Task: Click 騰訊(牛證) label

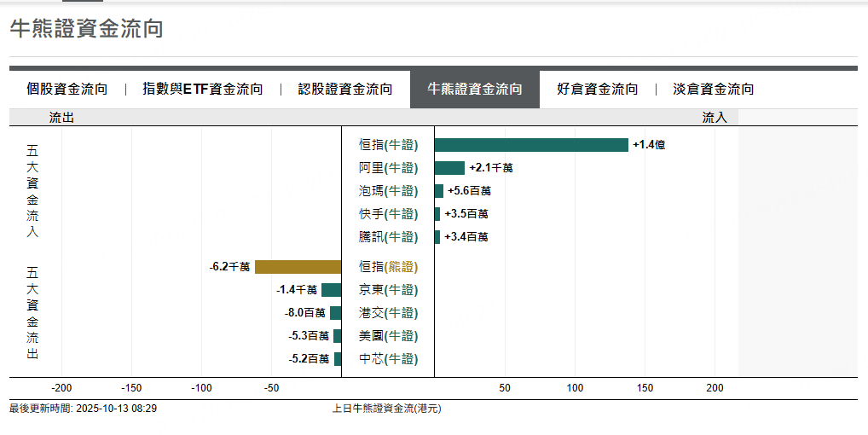Action: (x=388, y=237)
